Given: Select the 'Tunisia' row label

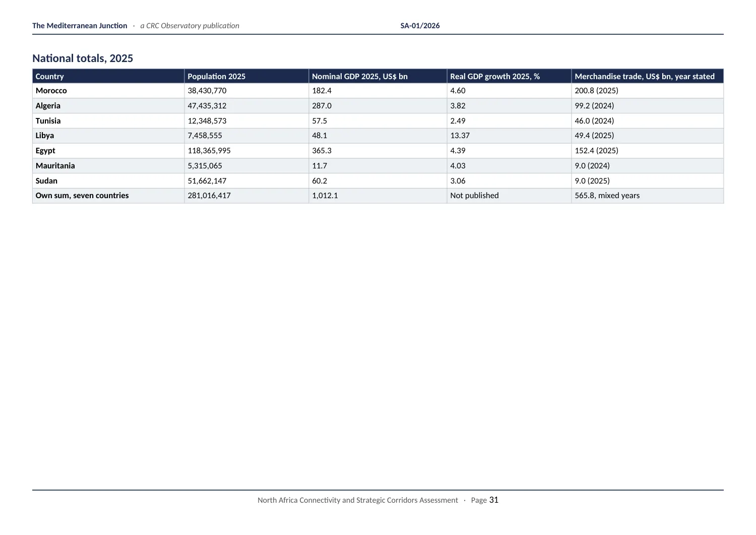Looking at the screenshot, I should point(48,121).
